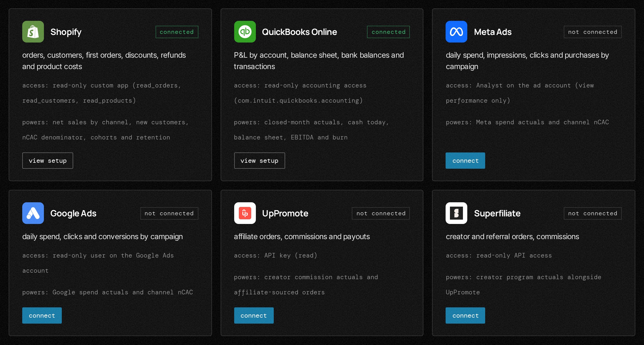This screenshot has height=345, width=644.
Task: Connect the Superfiliate integration
Action: click(465, 315)
